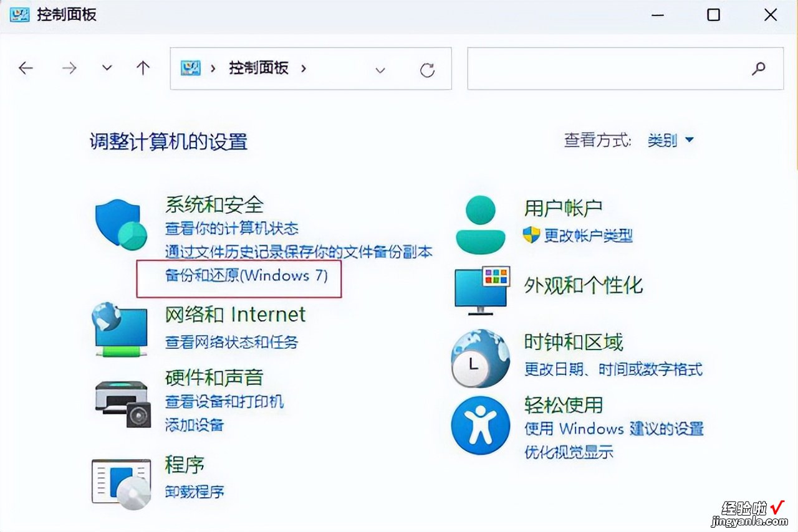Click 更改日期、时间或数字格式 link

point(613,369)
